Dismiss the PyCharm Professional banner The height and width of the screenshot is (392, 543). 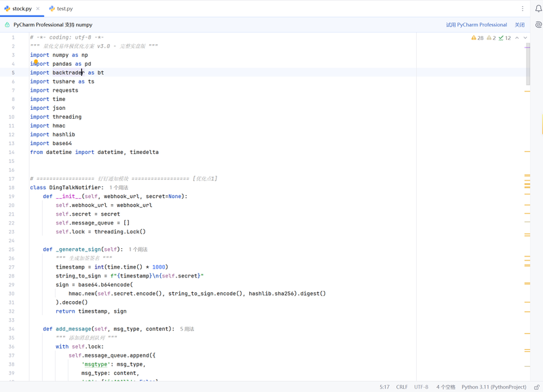519,24
